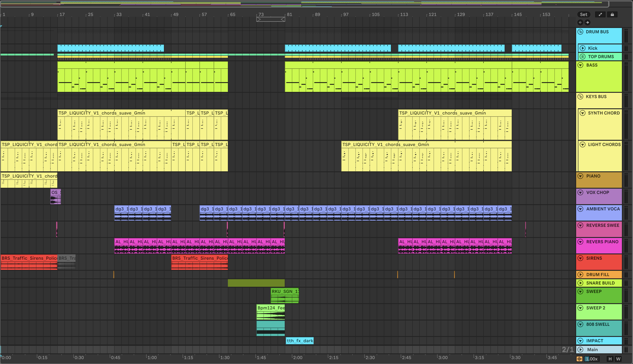Click the Lock Envelopes padlock icon
The image size is (633, 364).
click(x=612, y=14)
